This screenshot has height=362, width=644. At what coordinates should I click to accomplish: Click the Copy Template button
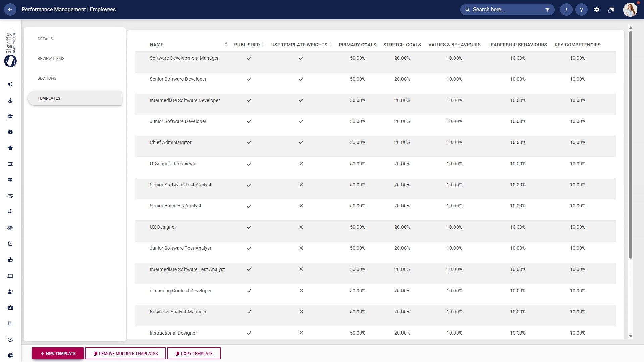tap(194, 353)
